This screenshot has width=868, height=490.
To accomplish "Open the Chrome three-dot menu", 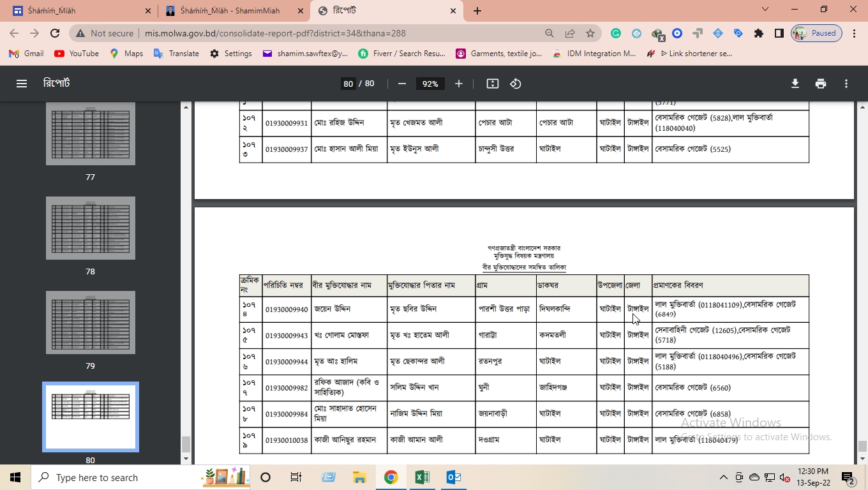I will [855, 33].
